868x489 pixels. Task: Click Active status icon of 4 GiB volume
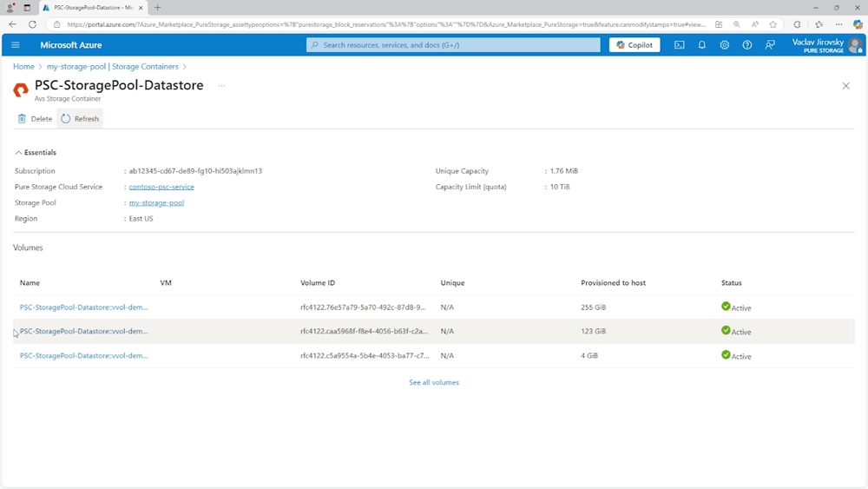pos(726,354)
